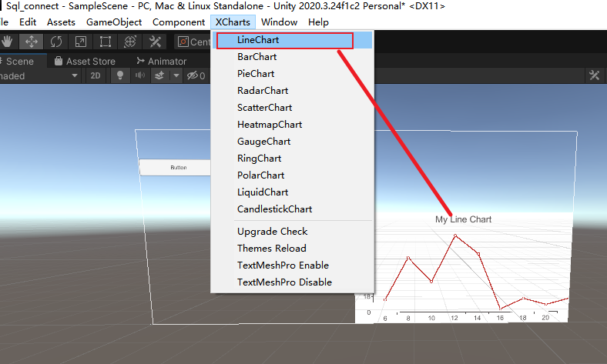607x364 pixels.
Task: Select the Hand tool
Action: coord(7,42)
